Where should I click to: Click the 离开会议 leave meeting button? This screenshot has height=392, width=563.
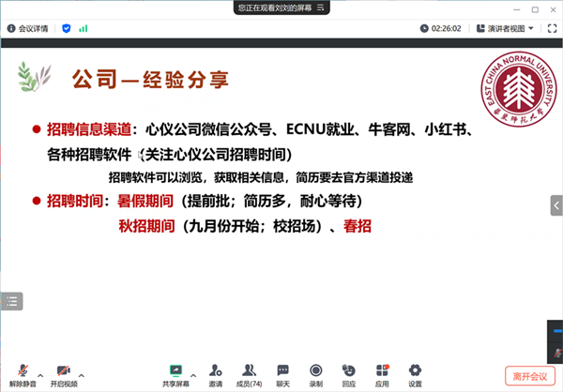529,375
